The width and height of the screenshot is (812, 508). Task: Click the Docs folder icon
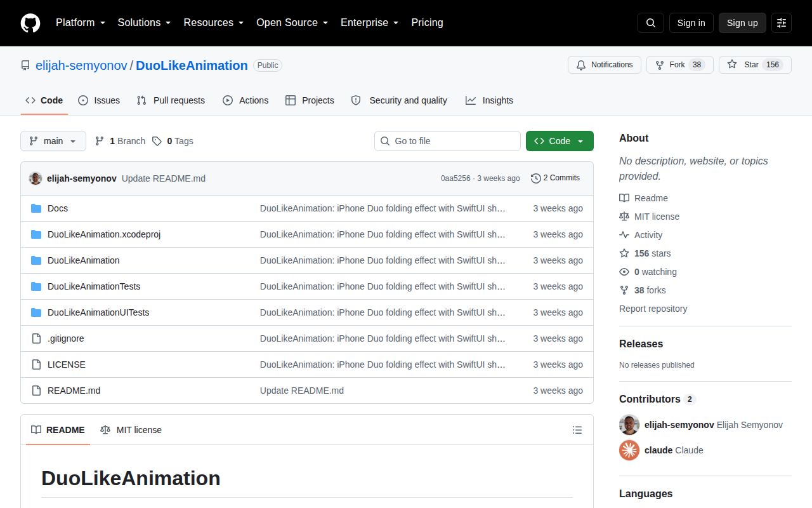pyautogui.click(x=36, y=208)
